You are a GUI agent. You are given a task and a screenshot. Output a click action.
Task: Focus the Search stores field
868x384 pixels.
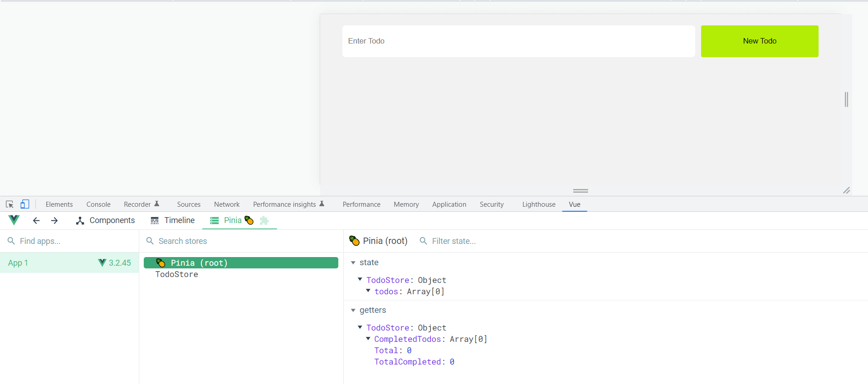tap(241, 241)
